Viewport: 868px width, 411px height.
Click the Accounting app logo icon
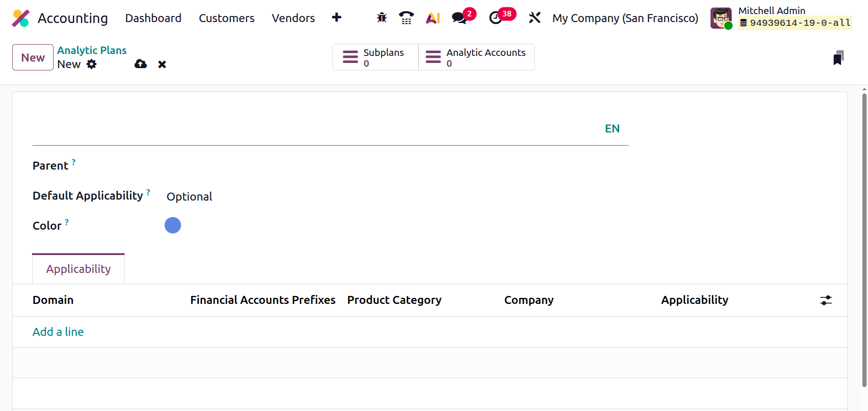coord(21,18)
